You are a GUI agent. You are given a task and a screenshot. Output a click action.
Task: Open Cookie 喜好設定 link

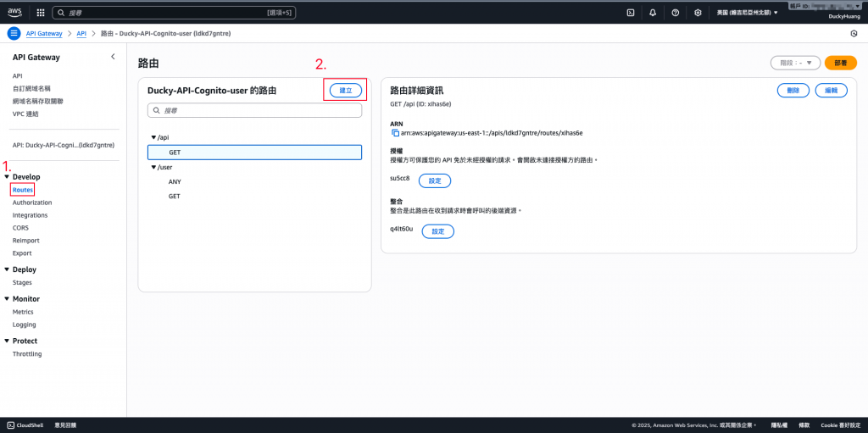pyautogui.click(x=840, y=425)
